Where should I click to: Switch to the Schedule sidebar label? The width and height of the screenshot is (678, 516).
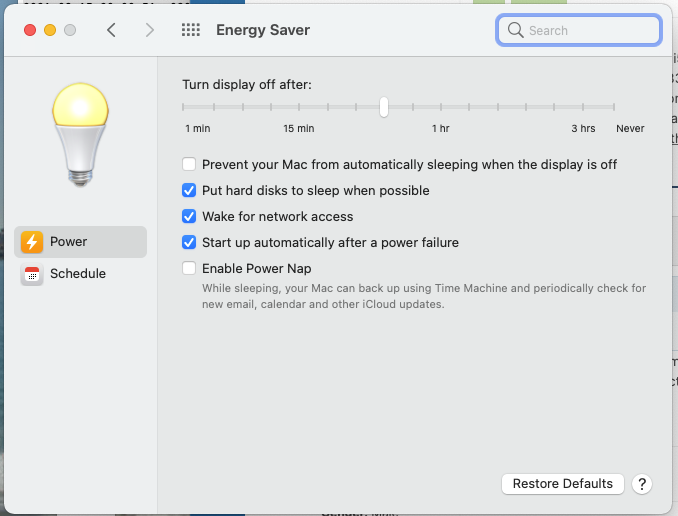[x=78, y=274]
